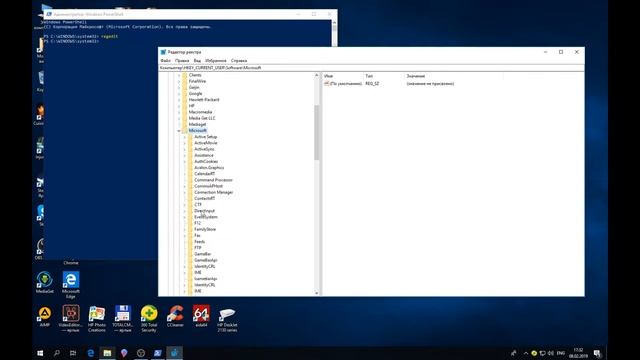Select the Assistance key
The height and width of the screenshot is (360, 640).
204,155
